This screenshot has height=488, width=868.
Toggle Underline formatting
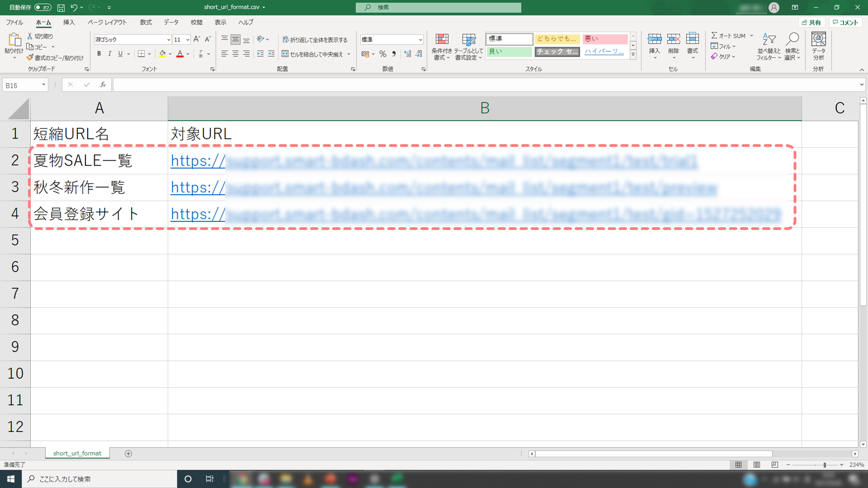click(x=120, y=54)
